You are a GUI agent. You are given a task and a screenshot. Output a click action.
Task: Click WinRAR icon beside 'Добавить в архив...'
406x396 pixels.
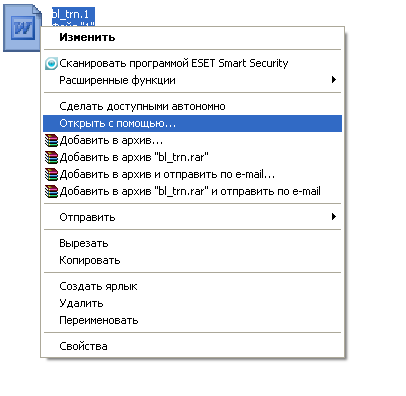(51, 141)
